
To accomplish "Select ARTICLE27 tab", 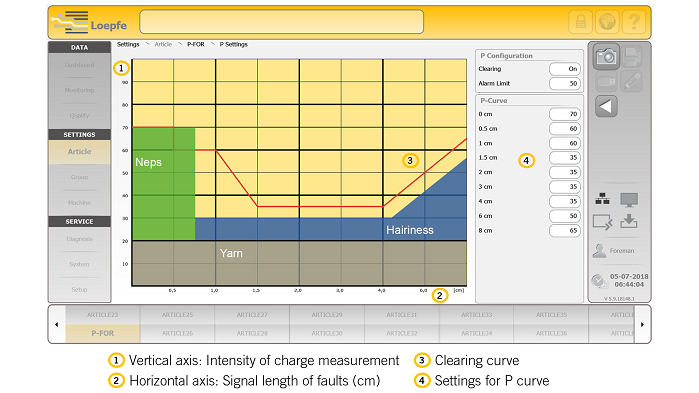I will pyautogui.click(x=252, y=315).
